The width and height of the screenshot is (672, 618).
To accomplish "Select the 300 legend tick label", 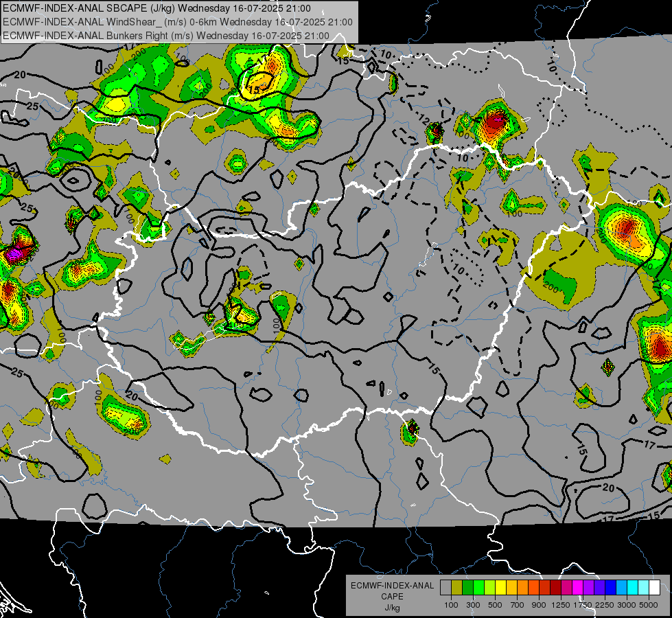I will (x=473, y=605).
